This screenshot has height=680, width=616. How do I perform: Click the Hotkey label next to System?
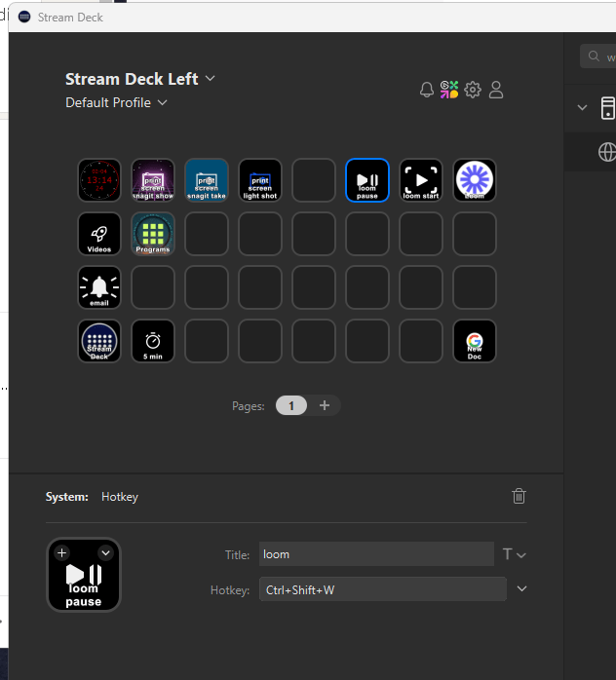[120, 497]
